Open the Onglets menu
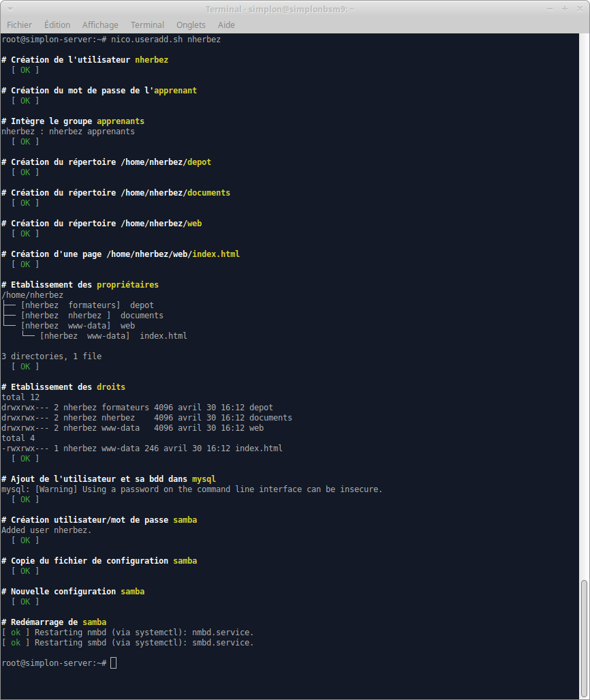The width and height of the screenshot is (590, 700). [x=191, y=25]
